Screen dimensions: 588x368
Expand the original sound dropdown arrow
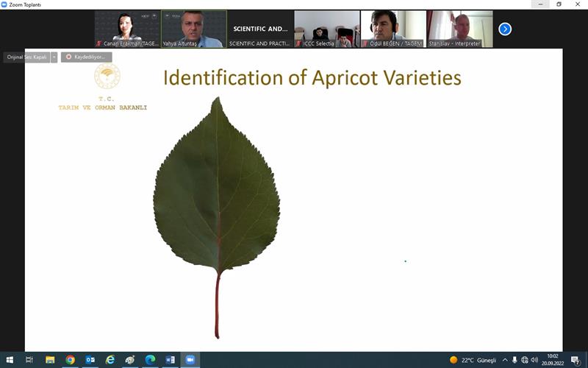(x=54, y=57)
